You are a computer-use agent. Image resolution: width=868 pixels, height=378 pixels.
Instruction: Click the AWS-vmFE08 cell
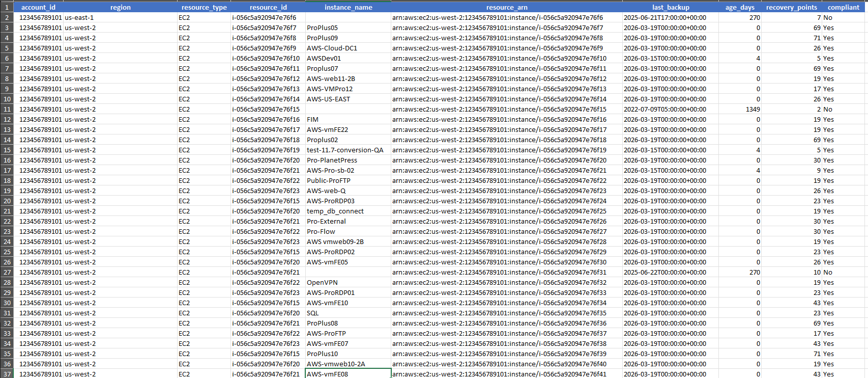(348, 374)
